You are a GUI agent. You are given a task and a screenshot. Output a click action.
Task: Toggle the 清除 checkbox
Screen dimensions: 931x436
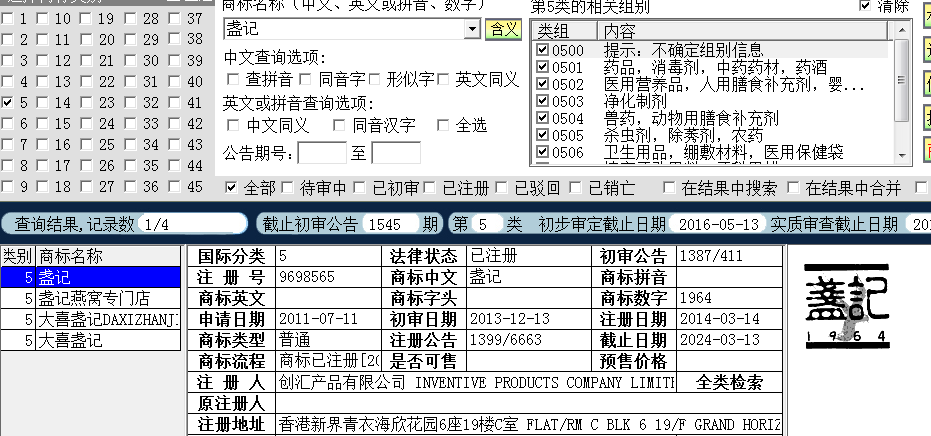[x=866, y=6]
